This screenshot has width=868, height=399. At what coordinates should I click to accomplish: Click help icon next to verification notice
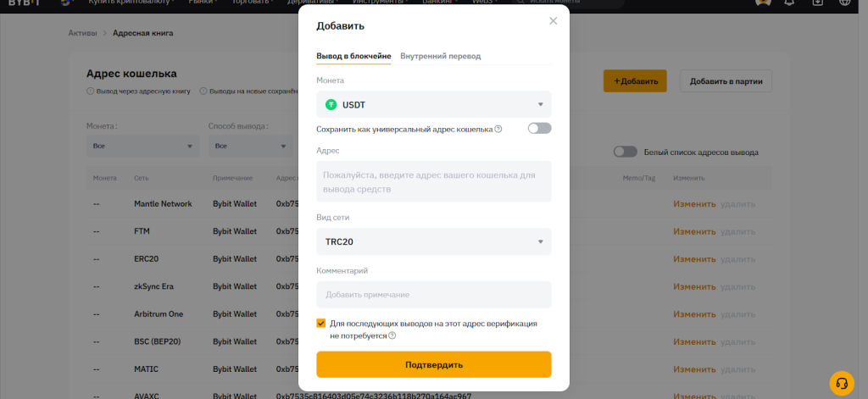click(x=392, y=335)
